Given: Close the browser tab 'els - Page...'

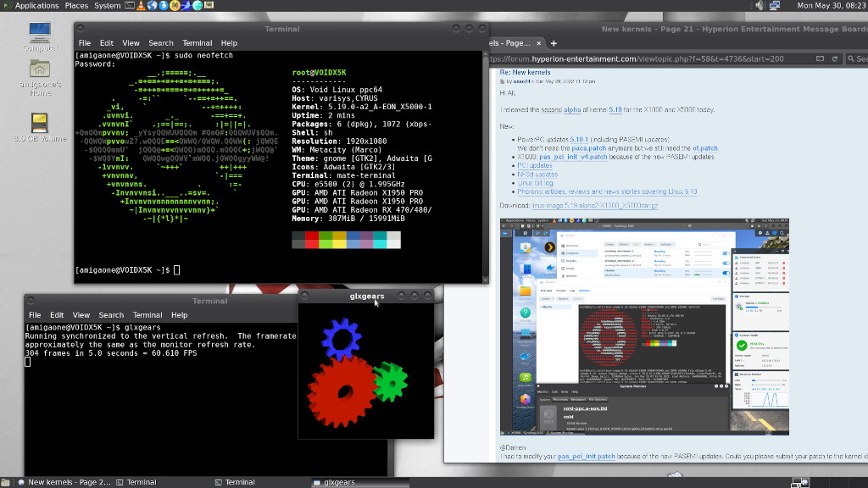Looking at the screenshot, I should coord(538,43).
